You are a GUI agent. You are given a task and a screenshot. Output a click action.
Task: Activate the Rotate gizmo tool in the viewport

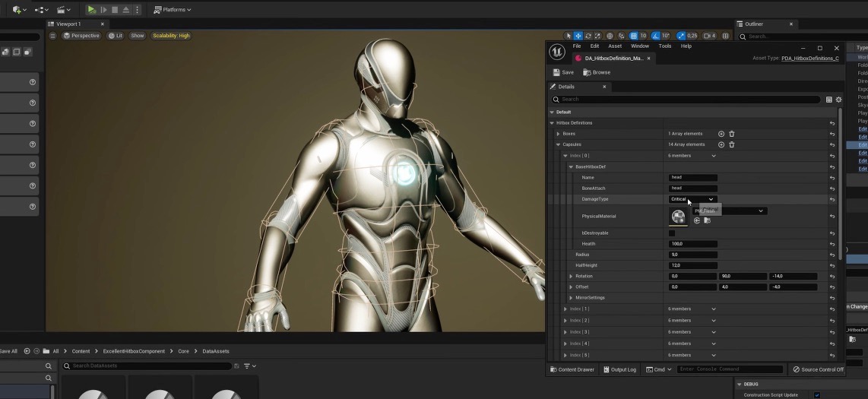(x=588, y=36)
